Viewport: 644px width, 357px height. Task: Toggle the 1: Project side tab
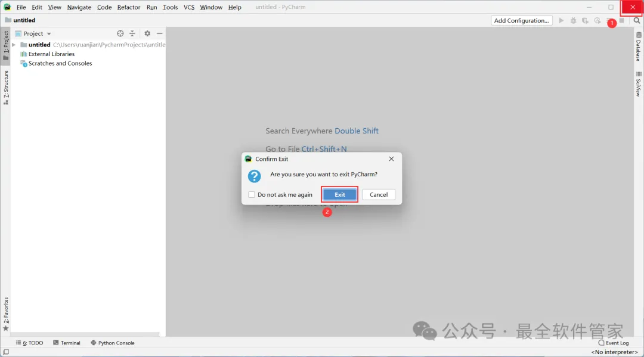tap(6, 45)
